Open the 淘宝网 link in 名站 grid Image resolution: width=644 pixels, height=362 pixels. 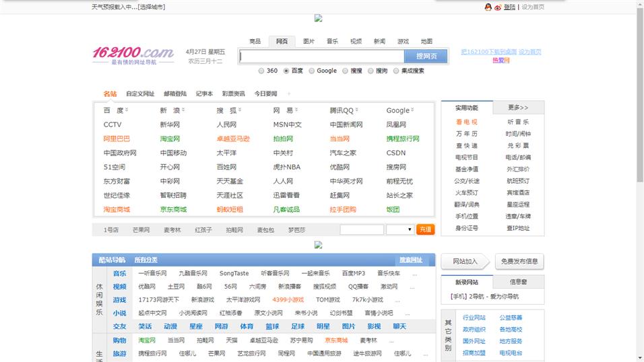click(x=170, y=139)
